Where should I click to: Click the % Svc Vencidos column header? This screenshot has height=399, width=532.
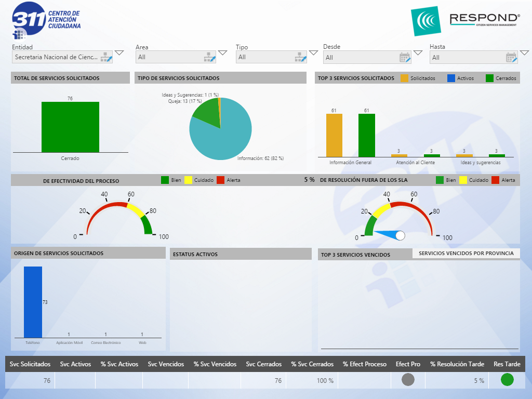(215, 364)
